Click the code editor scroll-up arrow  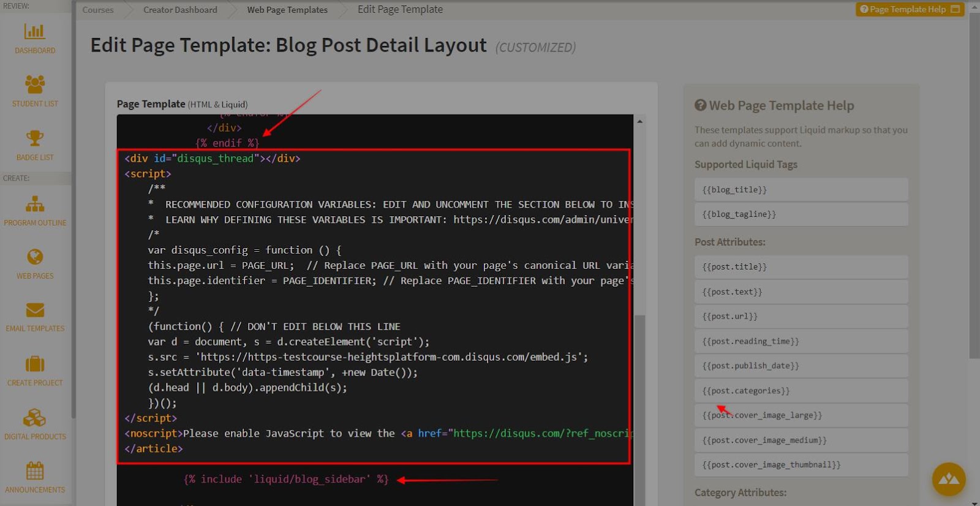(639, 121)
